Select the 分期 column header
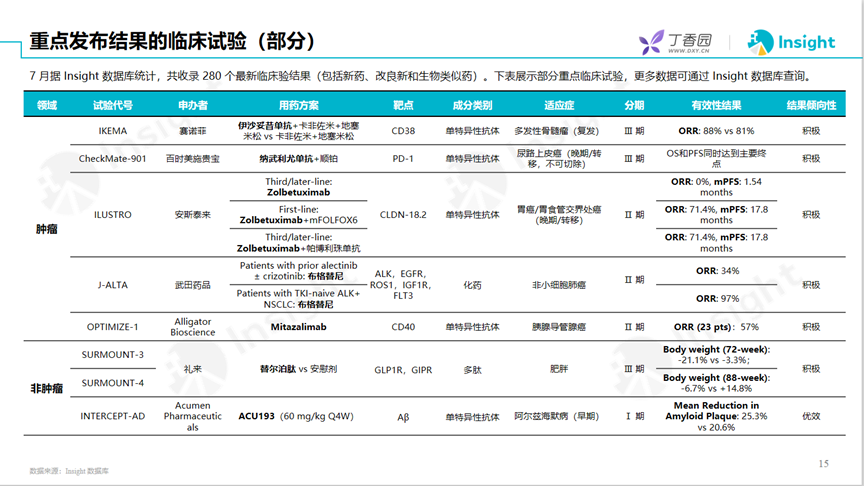Viewport: 864px width, 486px height. [634, 105]
